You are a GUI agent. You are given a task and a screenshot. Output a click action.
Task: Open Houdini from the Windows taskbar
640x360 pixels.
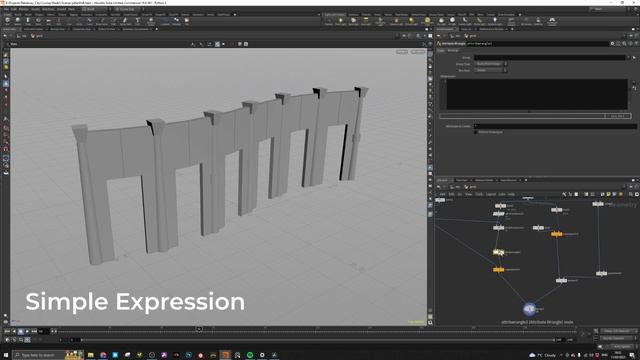[x=225, y=355]
